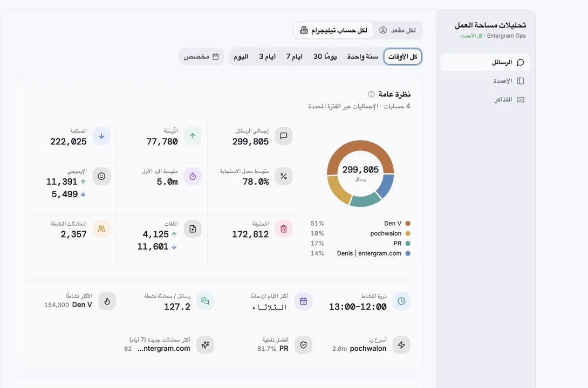Click the help icon next to نظرة عامة
This screenshot has height=388, width=588.
[371, 94]
